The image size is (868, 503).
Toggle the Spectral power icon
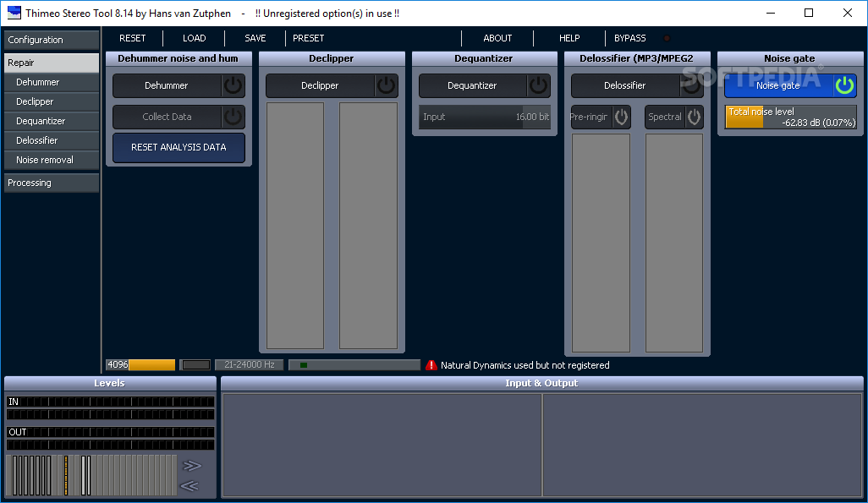click(695, 117)
